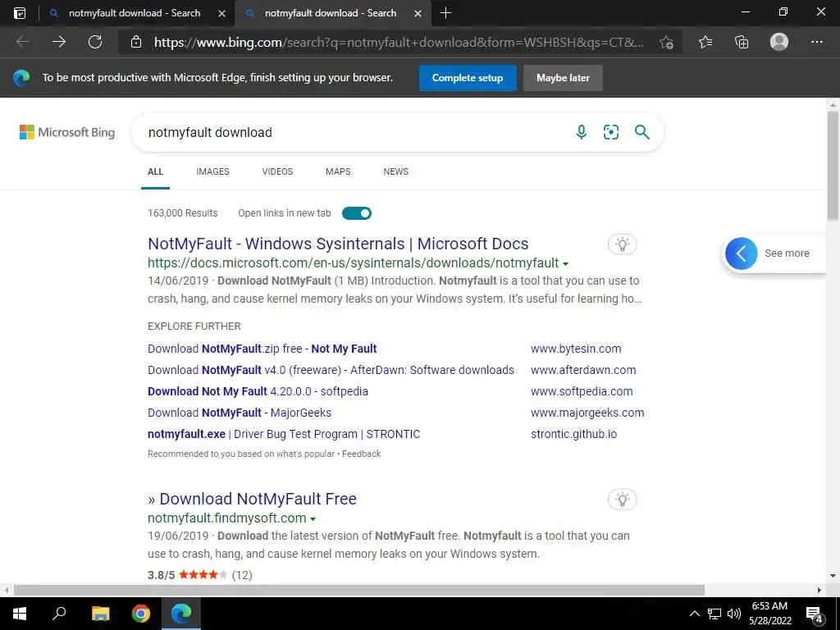Open lightbulb insight for Microsoft Docs result
This screenshot has height=630, width=840.
point(623,244)
